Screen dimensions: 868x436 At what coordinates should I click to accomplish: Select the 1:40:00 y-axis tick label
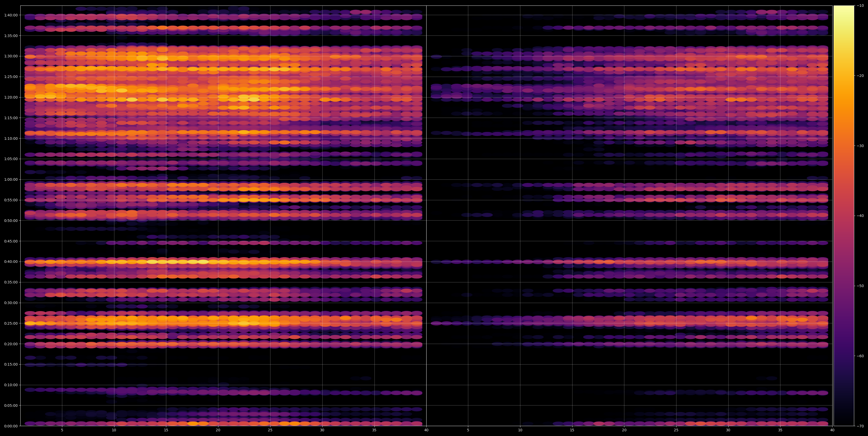pos(11,15)
